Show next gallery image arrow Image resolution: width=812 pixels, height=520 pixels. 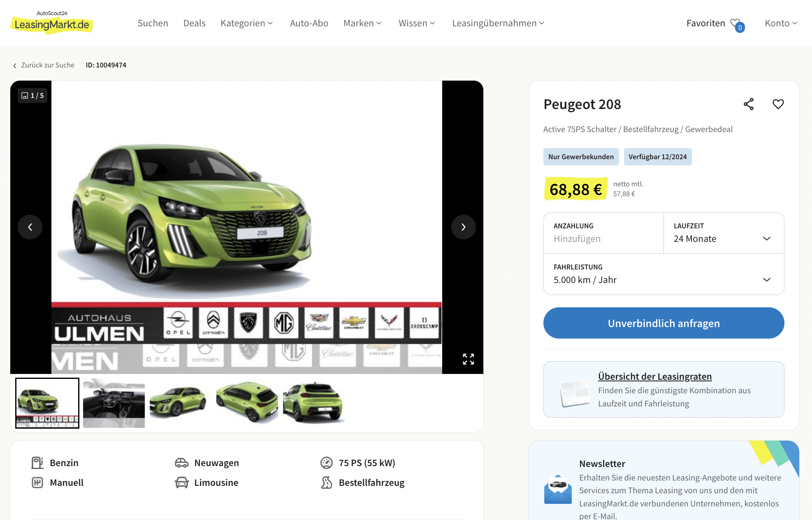pos(463,227)
